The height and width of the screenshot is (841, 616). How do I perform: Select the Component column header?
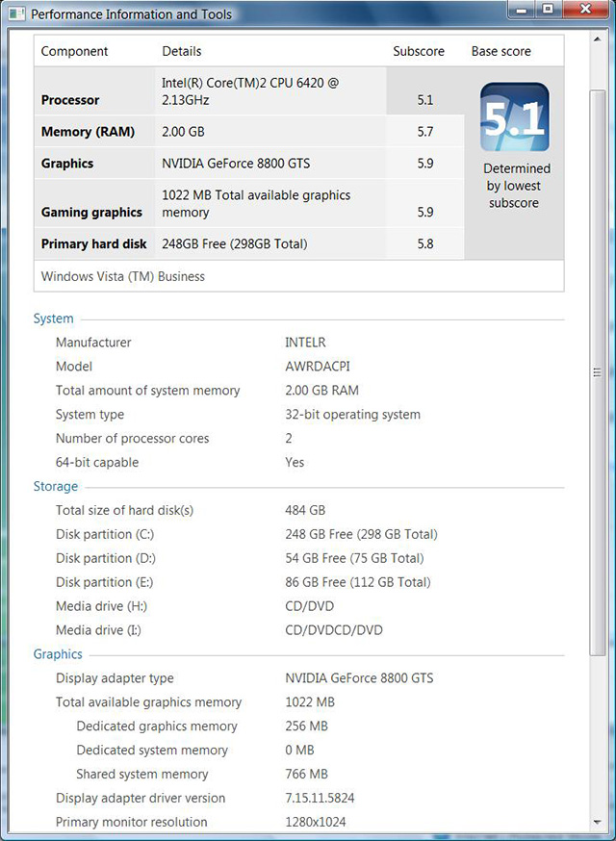pyautogui.click(x=74, y=51)
